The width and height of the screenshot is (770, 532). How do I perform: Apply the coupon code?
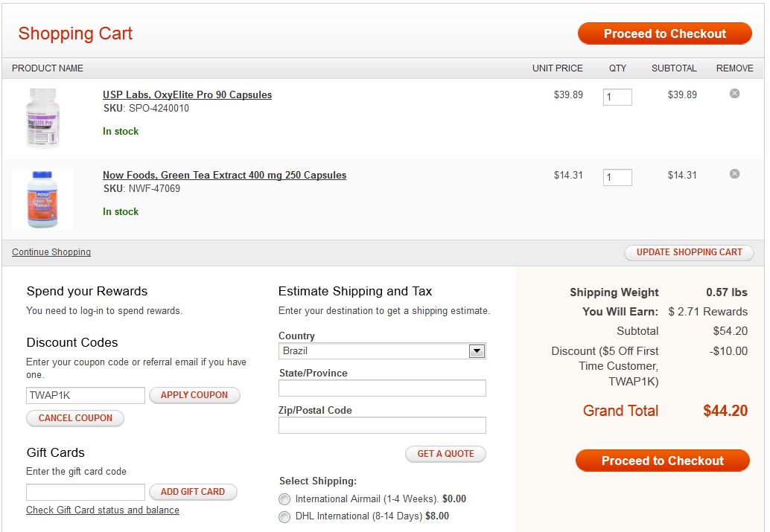pyautogui.click(x=194, y=395)
